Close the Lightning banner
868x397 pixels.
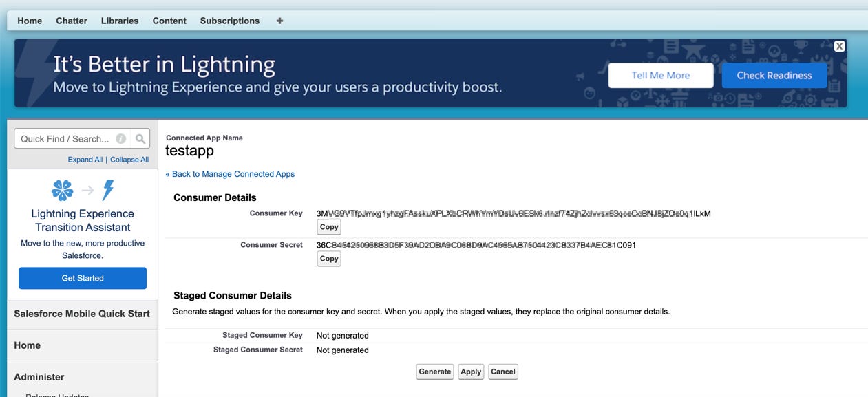click(839, 46)
